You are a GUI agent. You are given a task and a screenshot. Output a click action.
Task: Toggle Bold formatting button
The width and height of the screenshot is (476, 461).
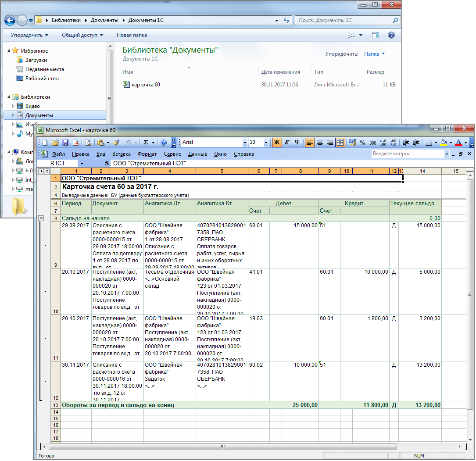(277, 143)
